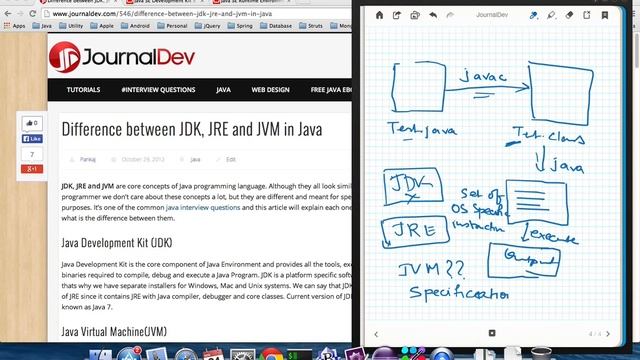This screenshot has width=640, height=360.
Task: Go to previous note page arrow
Action: click(376, 334)
